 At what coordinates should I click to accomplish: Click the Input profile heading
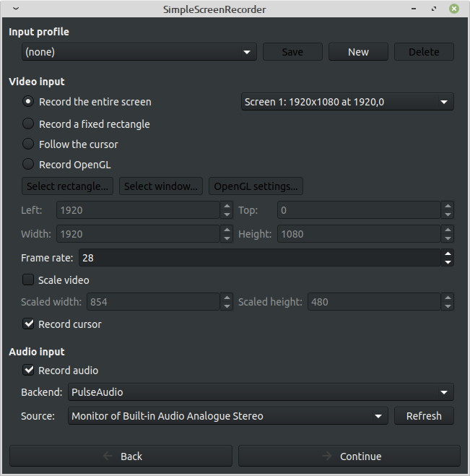point(39,32)
